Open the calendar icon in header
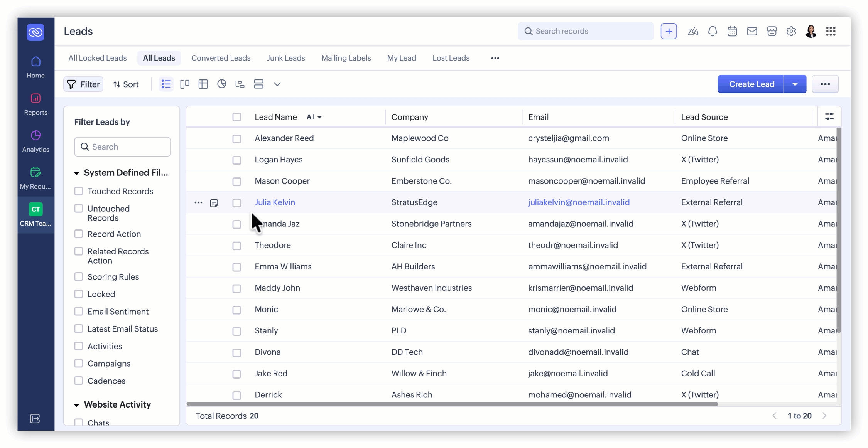 [x=732, y=31]
